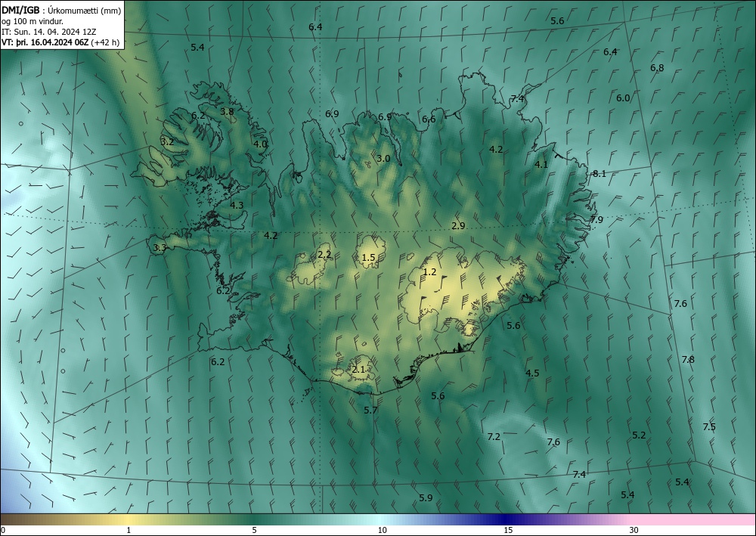Viewport: 756px width, 536px height.
Task: Click the color scale label 5
Action: tap(254, 531)
